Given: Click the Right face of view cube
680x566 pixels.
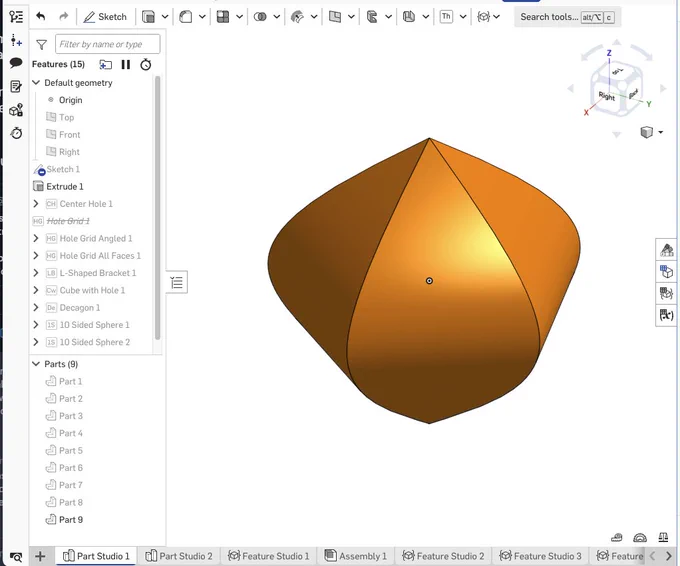Looking at the screenshot, I should click(x=606, y=96).
